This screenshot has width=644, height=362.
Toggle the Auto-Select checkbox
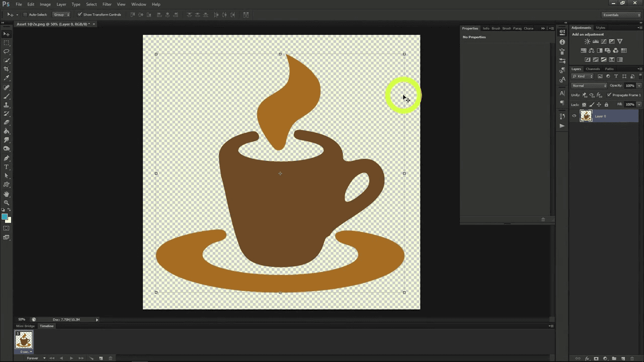(x=25, y=15)
